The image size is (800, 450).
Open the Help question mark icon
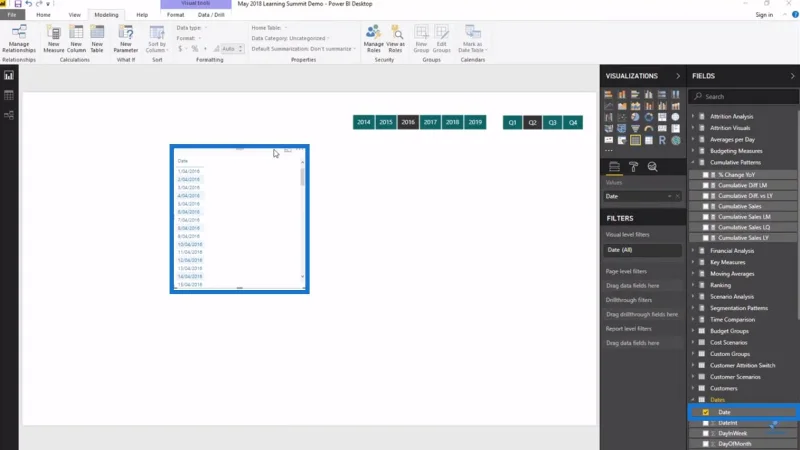(795, 15)
